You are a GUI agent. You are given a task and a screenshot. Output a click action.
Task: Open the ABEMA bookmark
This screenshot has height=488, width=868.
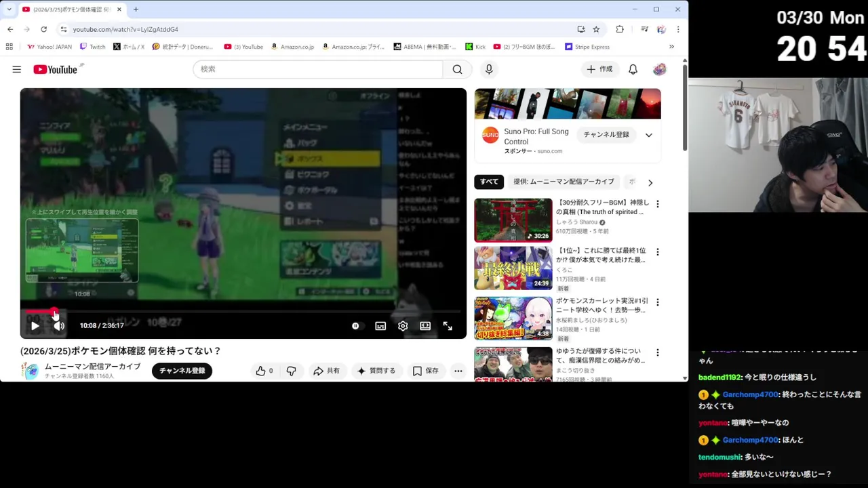425,47
